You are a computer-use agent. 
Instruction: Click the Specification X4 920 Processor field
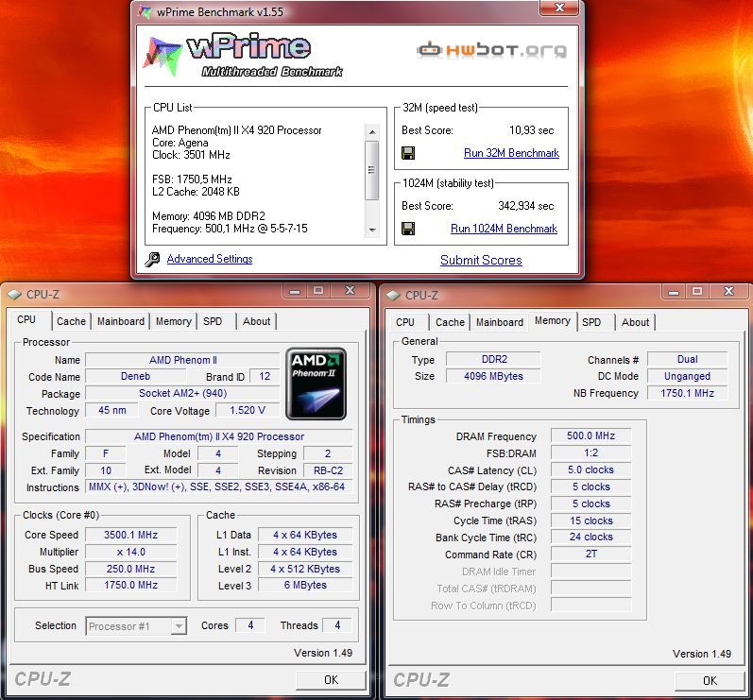(x=218, y=436)
